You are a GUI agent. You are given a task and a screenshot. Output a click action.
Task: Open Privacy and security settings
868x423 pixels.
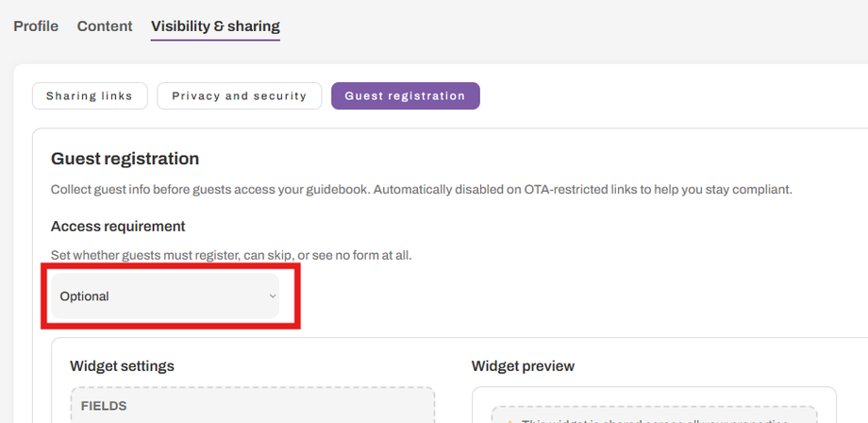(240, 96)
